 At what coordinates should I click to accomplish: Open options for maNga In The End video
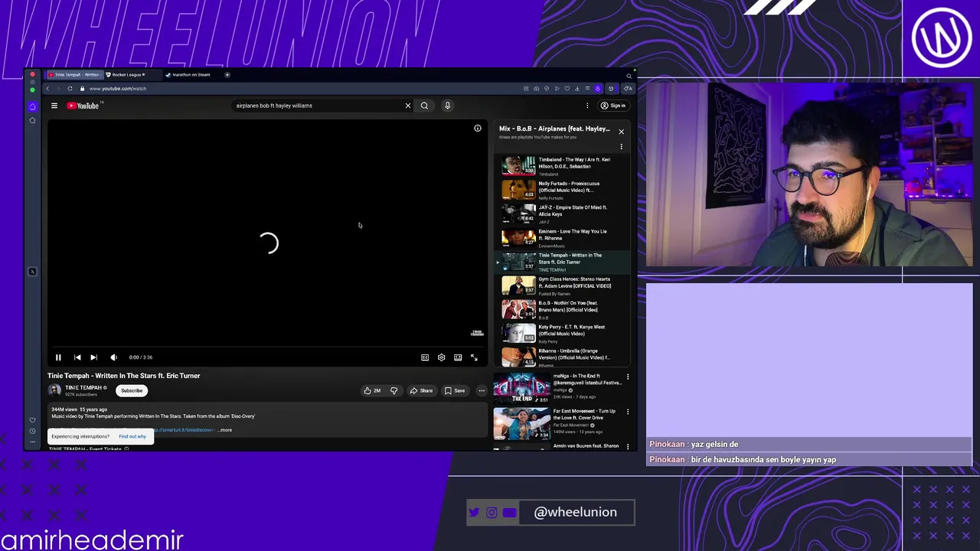[628, 377]
